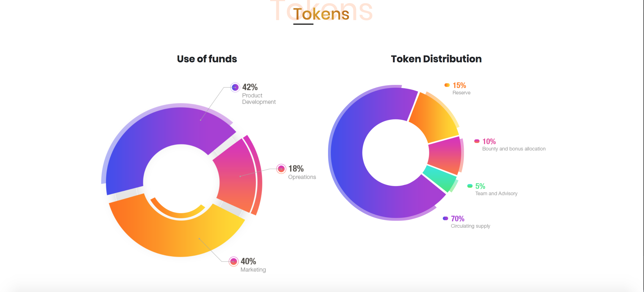
Task: Click the Tokens section heading
Action: [x=321, y=14]
